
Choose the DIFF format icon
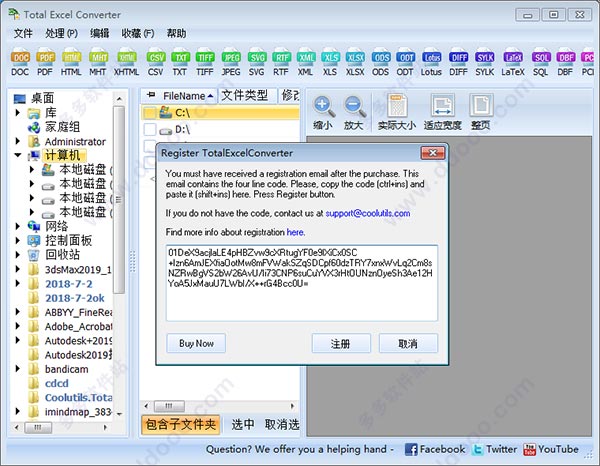458,63
